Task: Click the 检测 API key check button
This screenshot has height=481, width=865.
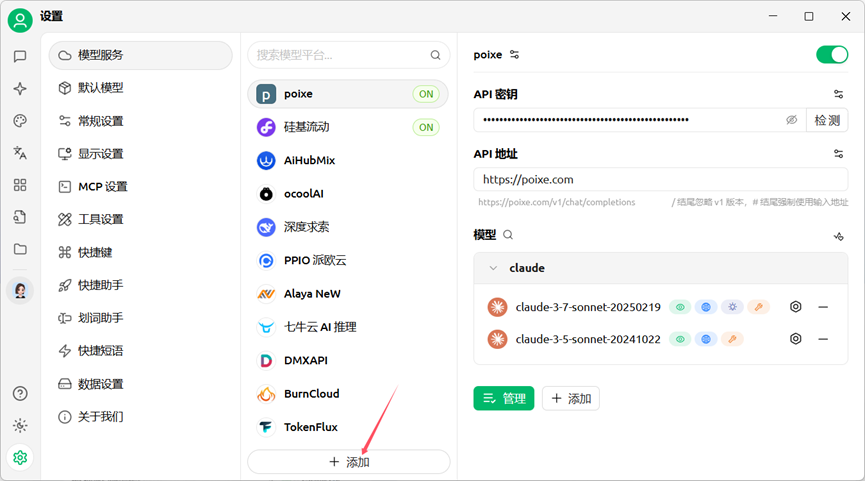Action: 827,120
